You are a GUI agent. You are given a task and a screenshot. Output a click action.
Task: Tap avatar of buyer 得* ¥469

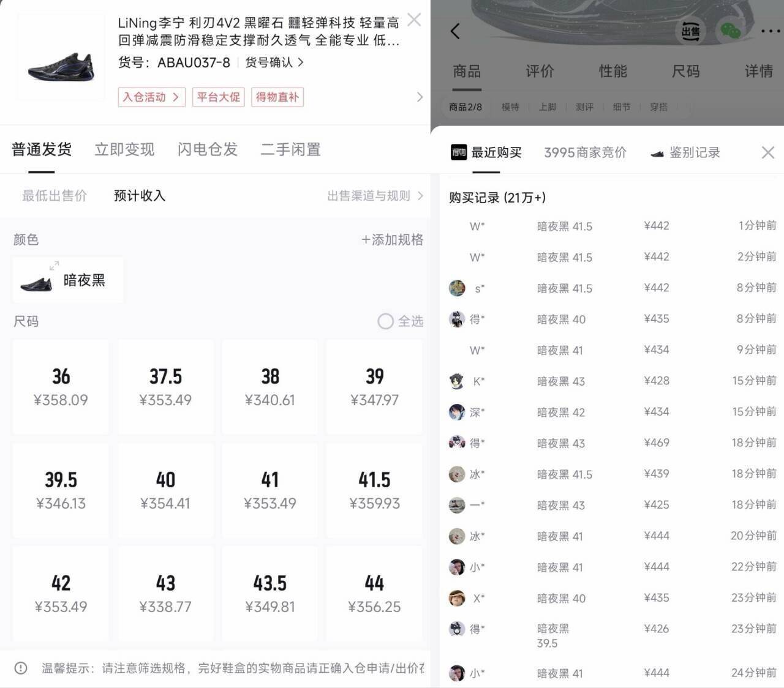[x=457, y=443]
